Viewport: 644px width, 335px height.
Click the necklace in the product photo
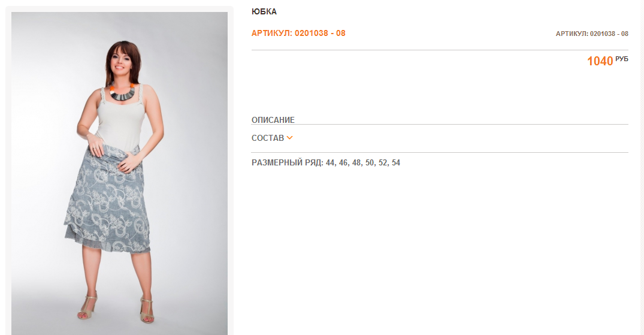coord(122,92)
